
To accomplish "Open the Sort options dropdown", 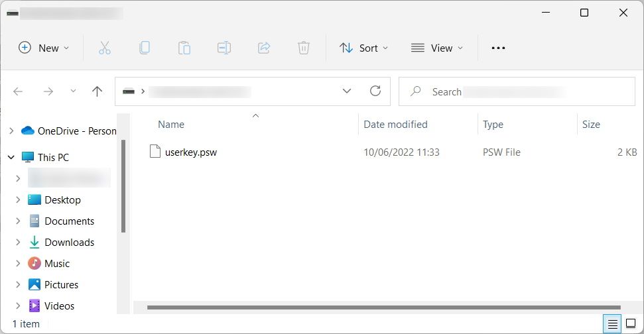I will [363, 48].
